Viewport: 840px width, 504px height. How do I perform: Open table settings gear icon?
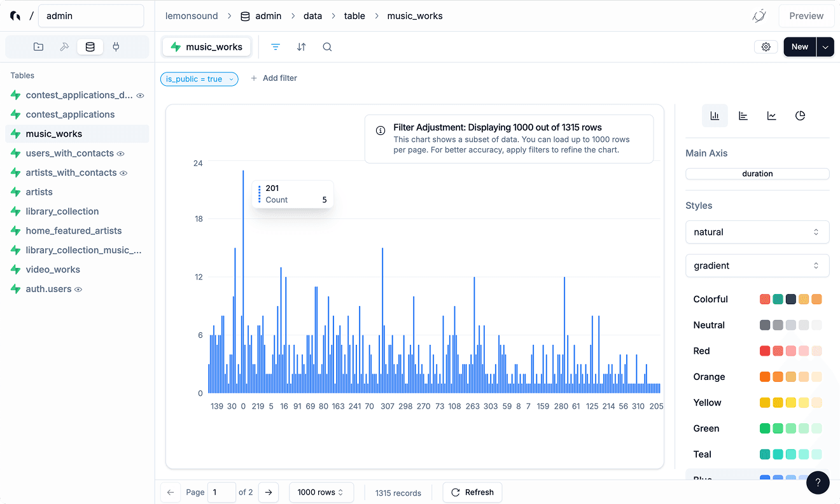766,47
